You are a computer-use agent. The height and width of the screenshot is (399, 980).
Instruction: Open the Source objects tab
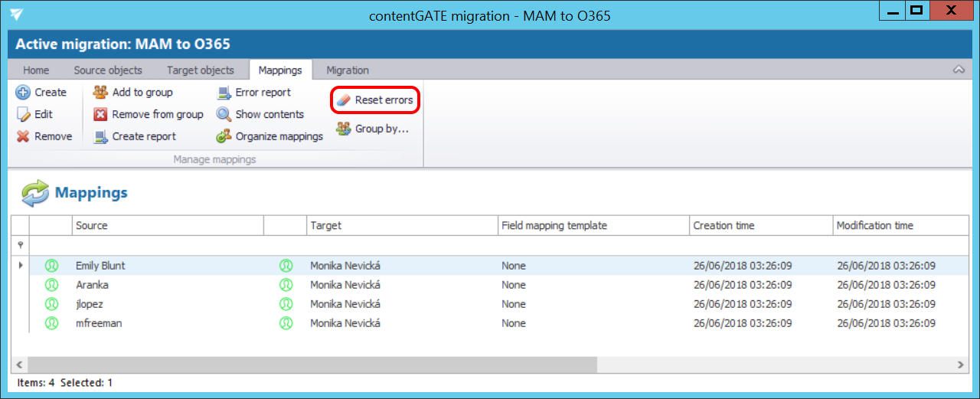click(x=108, y=70)
